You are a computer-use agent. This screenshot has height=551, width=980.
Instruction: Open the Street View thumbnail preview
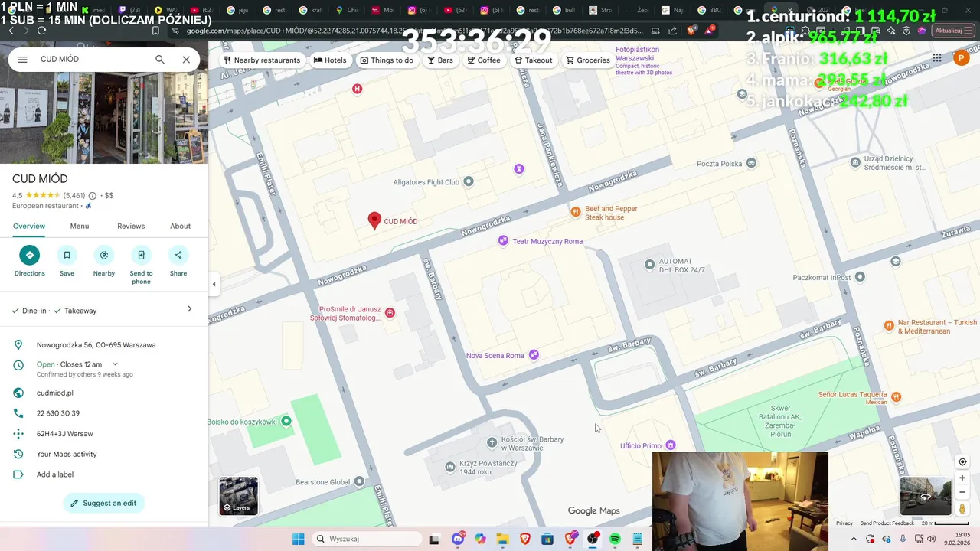pos(925,496)
